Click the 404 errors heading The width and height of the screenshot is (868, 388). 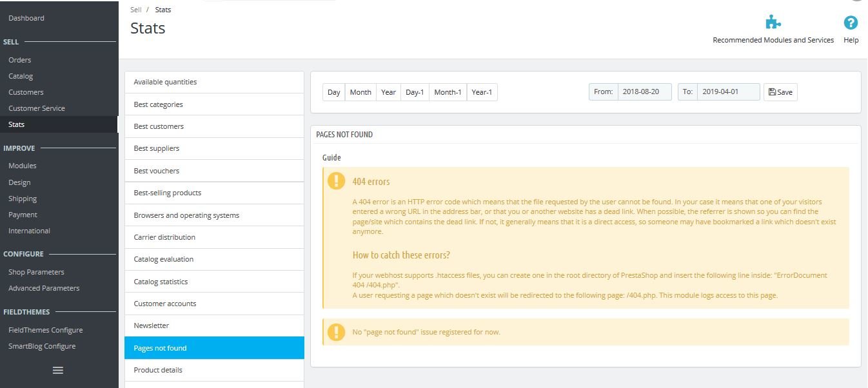pyautogui.click(x=371, y=182)
